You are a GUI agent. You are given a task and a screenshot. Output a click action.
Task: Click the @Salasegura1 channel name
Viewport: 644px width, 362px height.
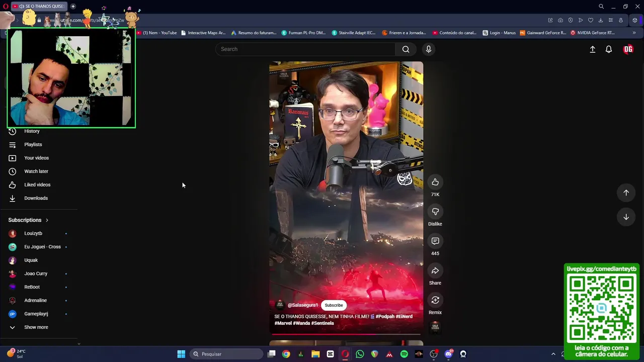click(x=302, y=305)
